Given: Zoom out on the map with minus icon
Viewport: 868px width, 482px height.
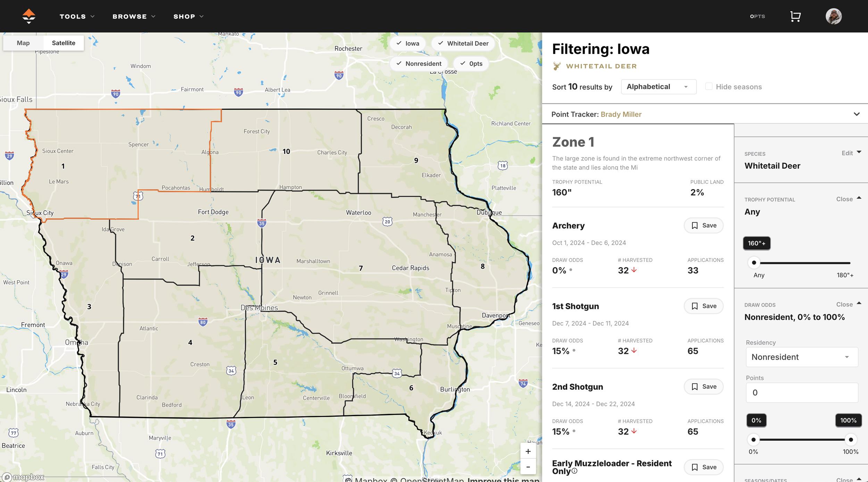Looking at the screenshot, I should pyautogui.click(x=528, y=467).
